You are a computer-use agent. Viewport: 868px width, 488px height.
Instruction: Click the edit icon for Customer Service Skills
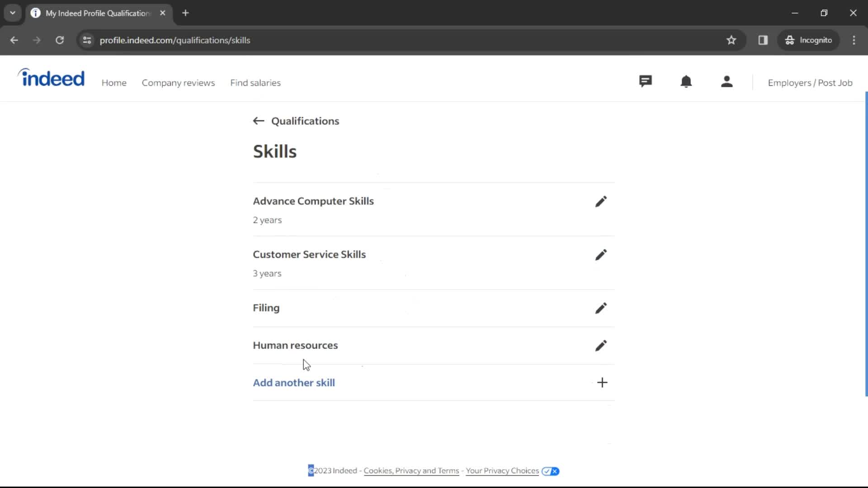coord(601,255)
